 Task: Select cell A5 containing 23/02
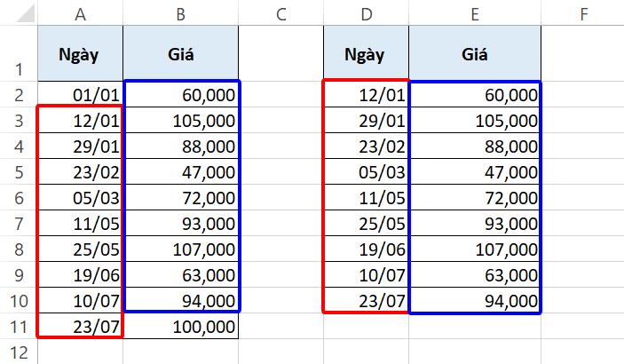pos(81,171)
